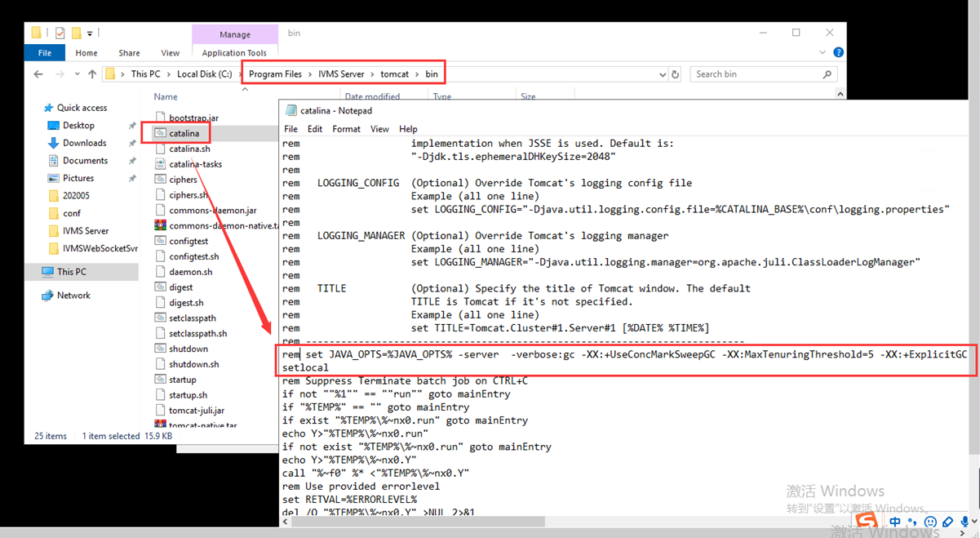This screenshot has height=538, width=980.
Task: Click This PC in address breadcrumb
Action: 146,74
